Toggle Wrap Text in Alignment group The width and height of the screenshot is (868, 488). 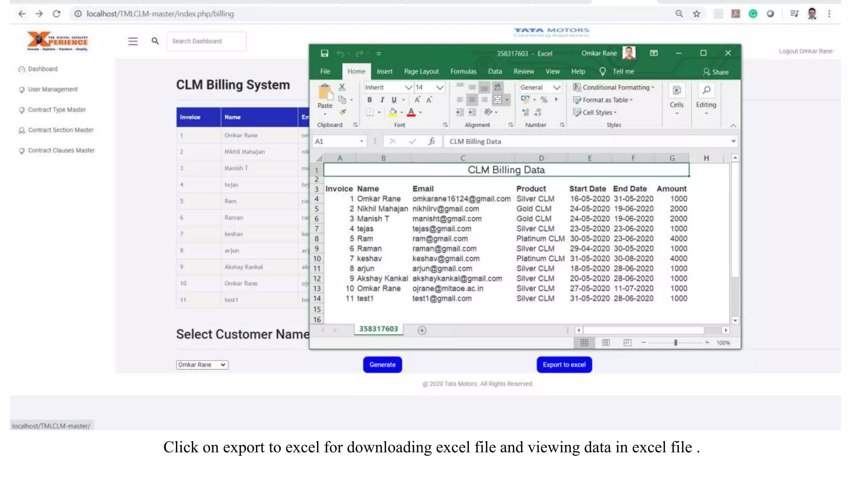pyautogui.click(x=498, y=87)
